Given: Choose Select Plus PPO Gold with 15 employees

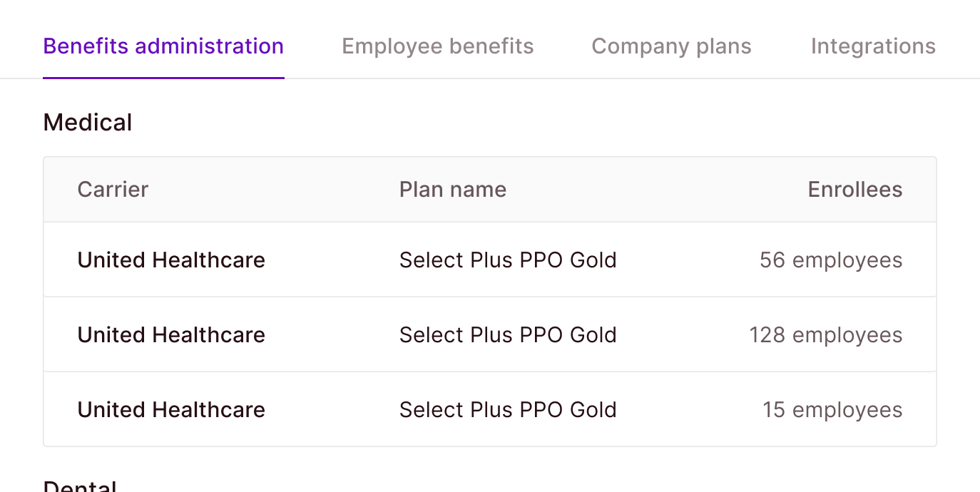Looking at the screenshot, I should (507, 410).
